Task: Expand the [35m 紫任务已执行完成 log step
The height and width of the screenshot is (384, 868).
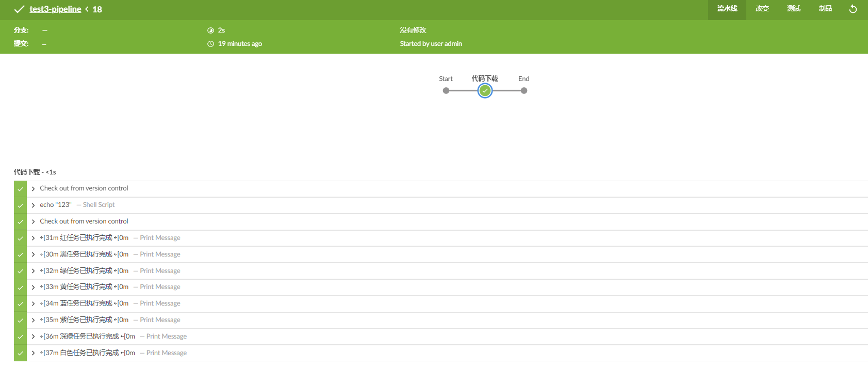Action: 33,321
